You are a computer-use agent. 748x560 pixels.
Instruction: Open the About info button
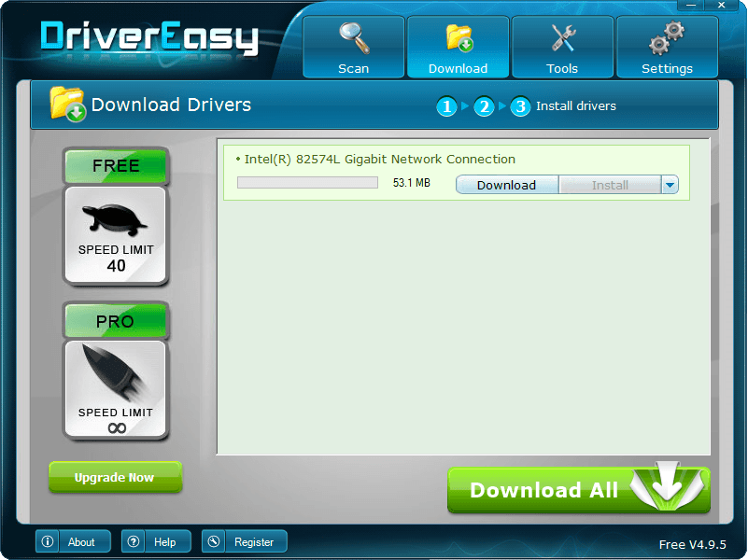73,541
